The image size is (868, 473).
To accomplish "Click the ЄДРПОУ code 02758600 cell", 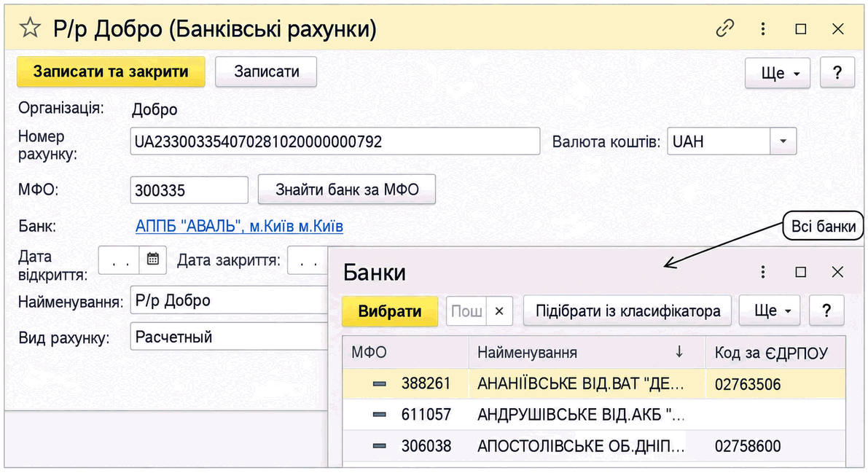I will (775, 446).
